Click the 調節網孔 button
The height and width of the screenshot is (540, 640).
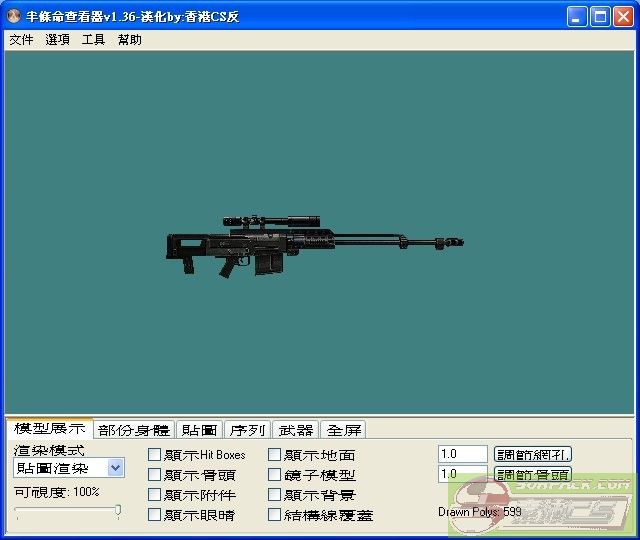pos(533,454)
